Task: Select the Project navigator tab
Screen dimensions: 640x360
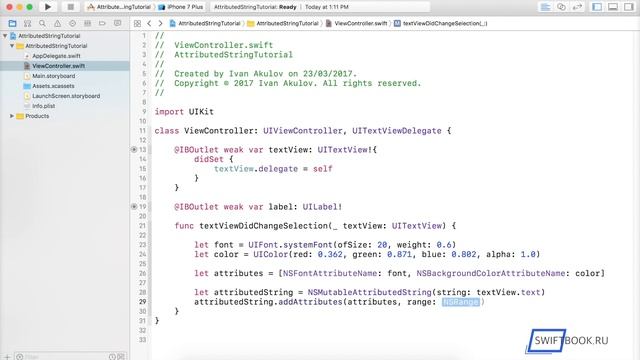Action: pyautogui.click(x=12, y=23)
